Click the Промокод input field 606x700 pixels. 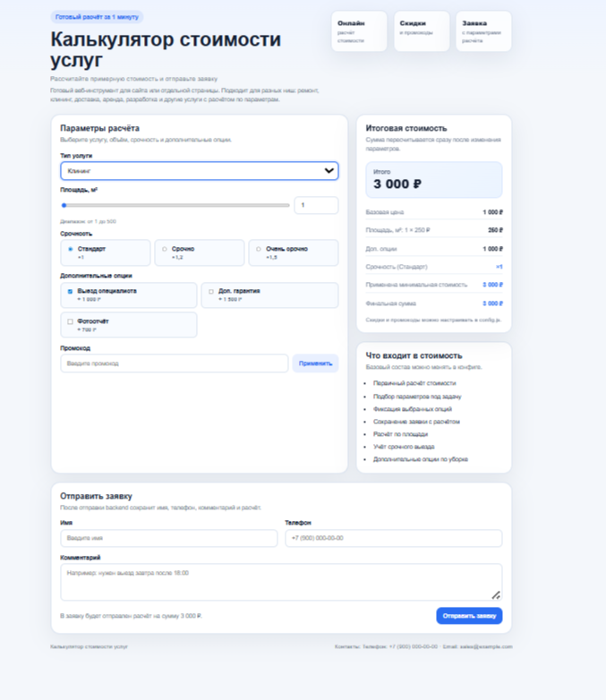(174, 363)
